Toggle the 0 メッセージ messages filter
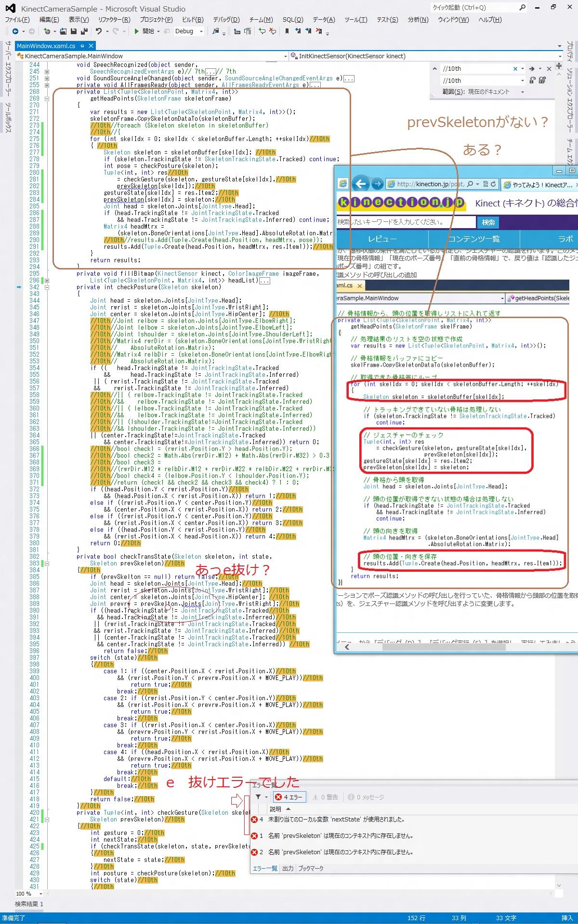The height and width of the screenshot is (924, 578). click(x=366, y=797)
